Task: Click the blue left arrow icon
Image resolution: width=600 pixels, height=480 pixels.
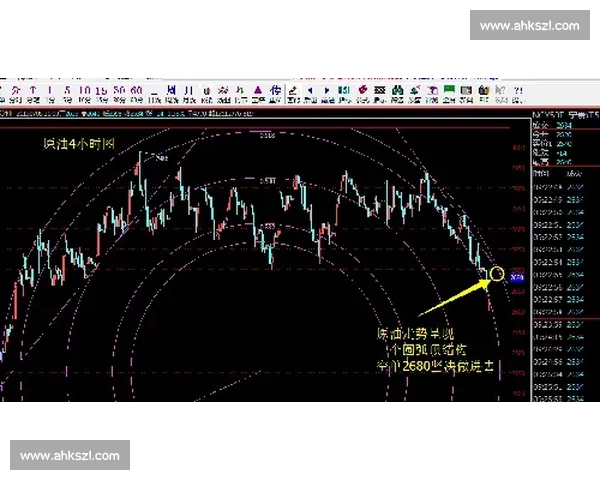Action: click(310, 94)
